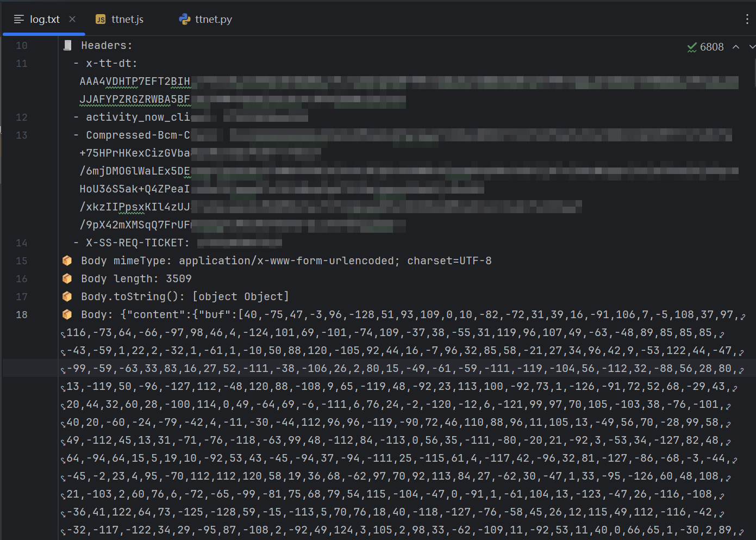Click the '- x-tt-dt:' header line
Image resolution: width=756 pixels, height=540 pixels.
(105, 64)
